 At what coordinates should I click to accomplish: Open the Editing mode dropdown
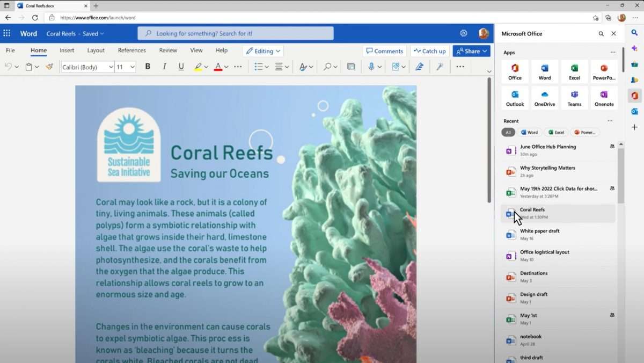(x=263, y=51)
